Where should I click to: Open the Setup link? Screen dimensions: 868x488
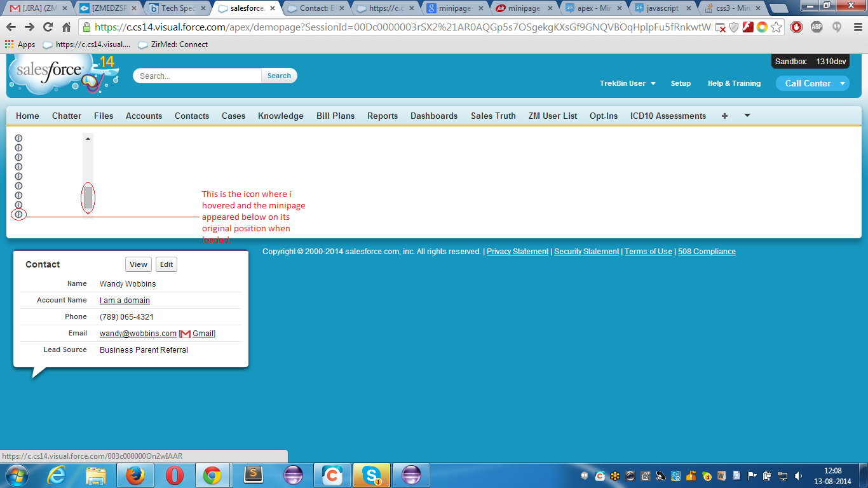point(681,83)
